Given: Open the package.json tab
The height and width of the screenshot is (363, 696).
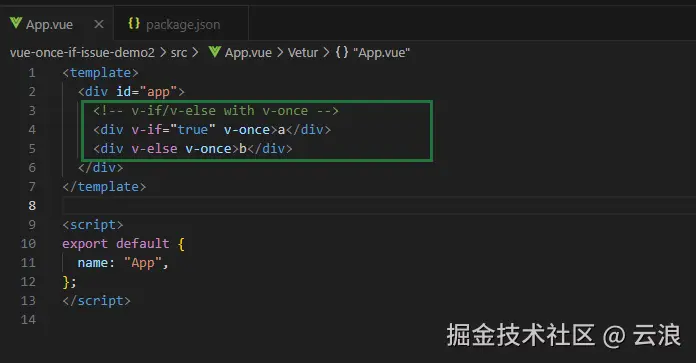Looking at the screenshot, I should (x=181, y=24).
